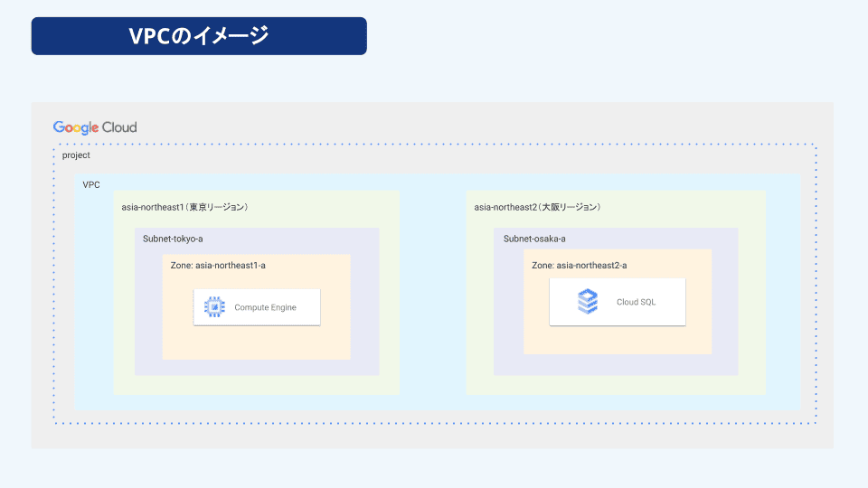Click the asia-northeast1 region name text

(x=152, y=207)
